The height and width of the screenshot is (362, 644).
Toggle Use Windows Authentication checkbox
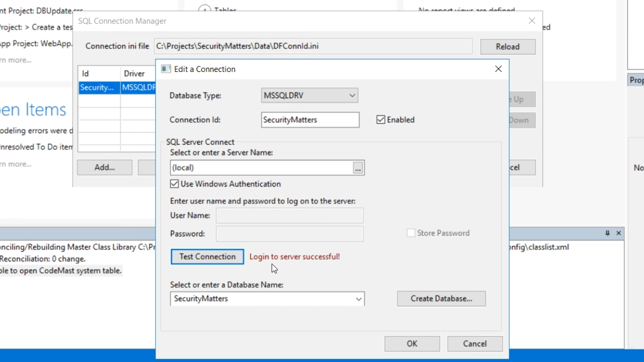coord(175,184)
